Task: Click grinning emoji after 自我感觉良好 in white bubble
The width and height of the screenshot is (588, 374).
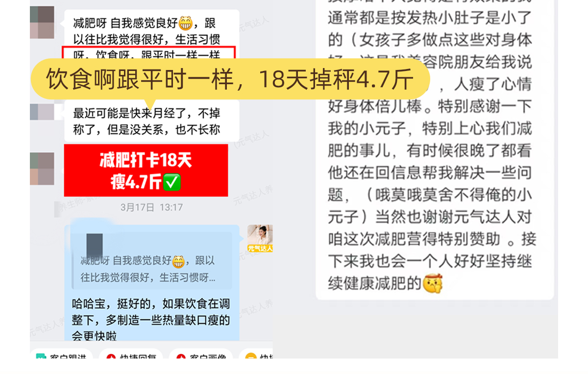Action: click(x=186, y=23)
